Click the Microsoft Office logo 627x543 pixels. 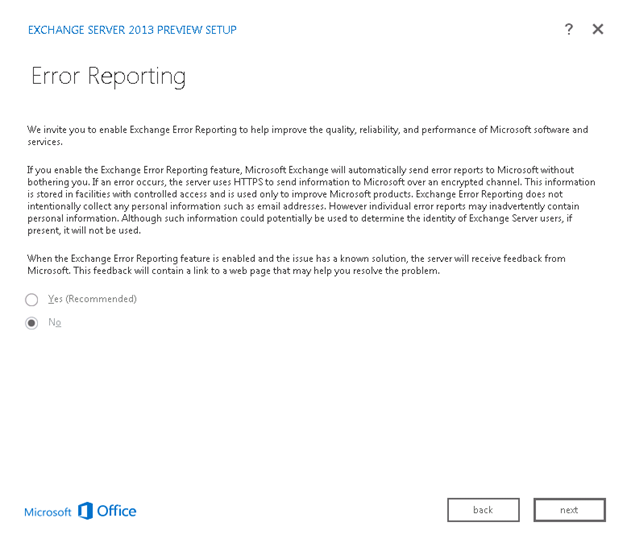80,511
